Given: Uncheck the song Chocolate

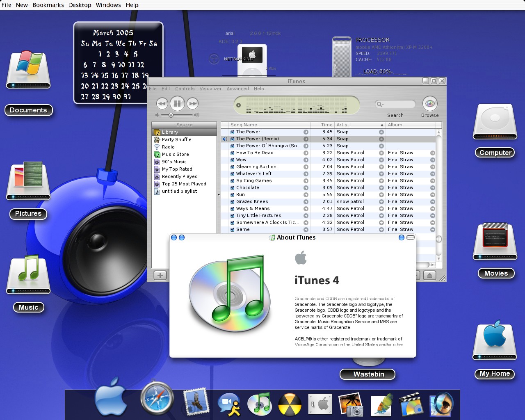Looking at the screenshot, I should [232, 188].
